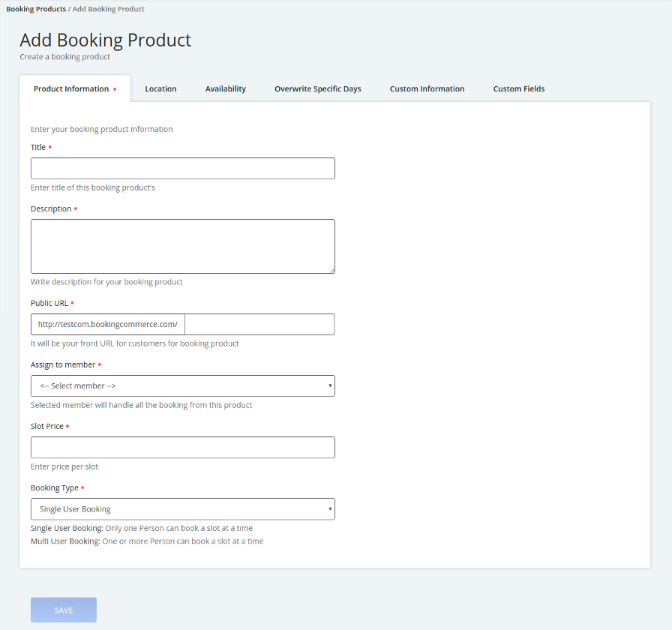The width and height of the screenshot is (672, 630).
Task: Expand the Single User Booking arrow
Action: [330, 509]
